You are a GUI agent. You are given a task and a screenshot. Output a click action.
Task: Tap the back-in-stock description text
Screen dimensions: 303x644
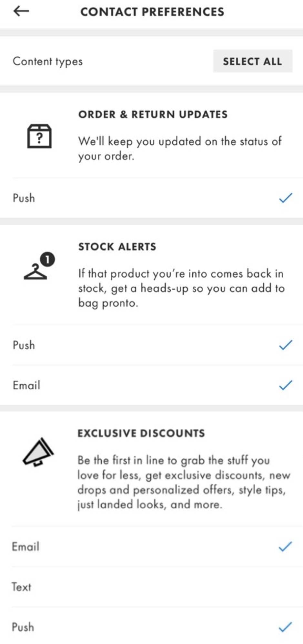181,288
